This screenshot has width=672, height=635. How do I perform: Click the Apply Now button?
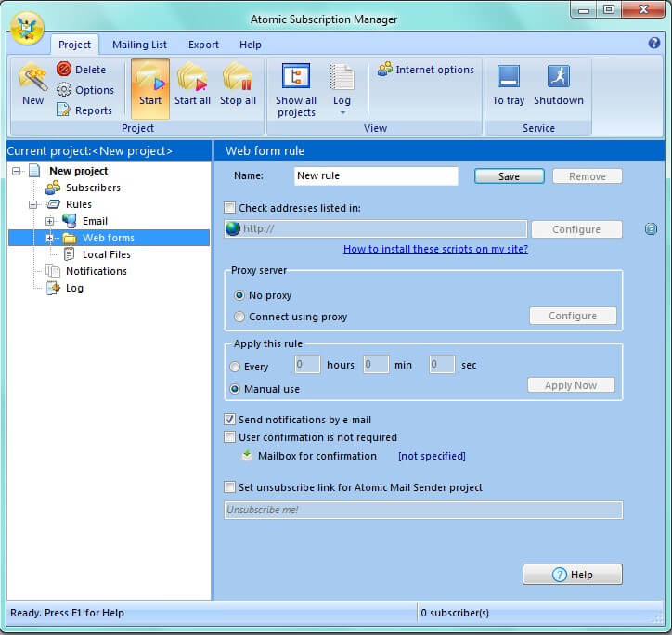click(571, 385)
